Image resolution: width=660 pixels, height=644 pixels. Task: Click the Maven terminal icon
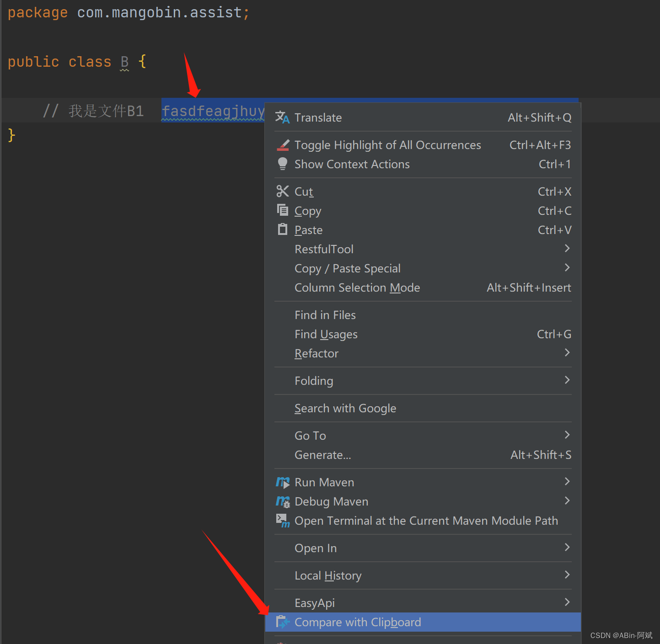283,521
